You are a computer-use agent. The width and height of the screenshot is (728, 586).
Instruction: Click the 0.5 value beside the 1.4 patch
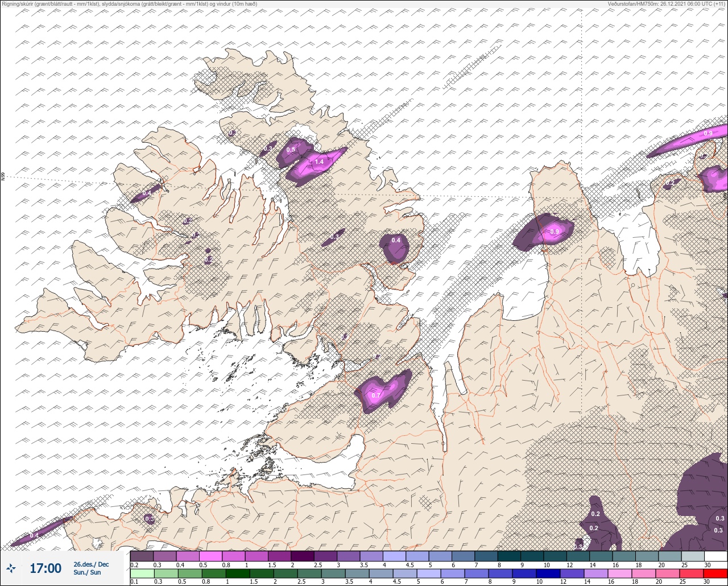291,150
